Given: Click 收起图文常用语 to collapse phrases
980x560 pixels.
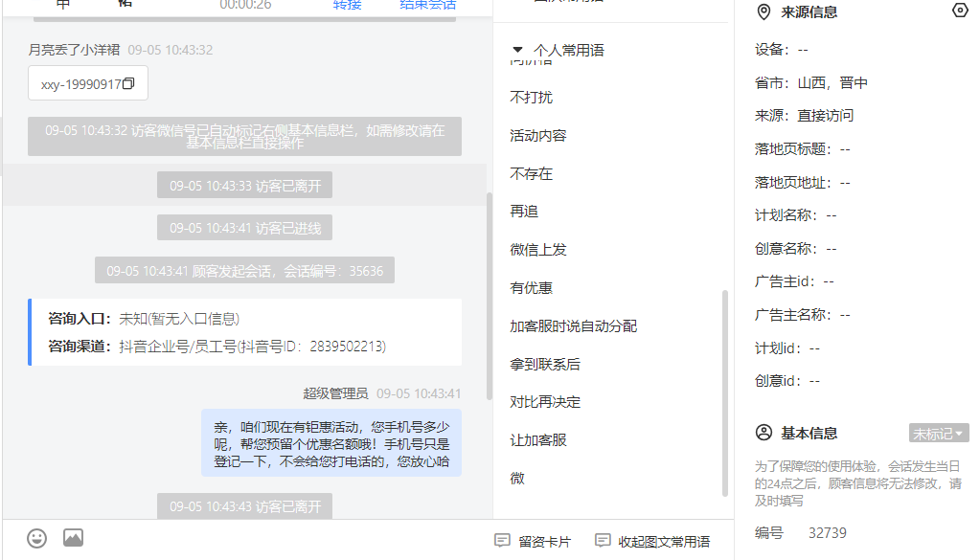Looking at the screenshot, I should click(664, 541).
